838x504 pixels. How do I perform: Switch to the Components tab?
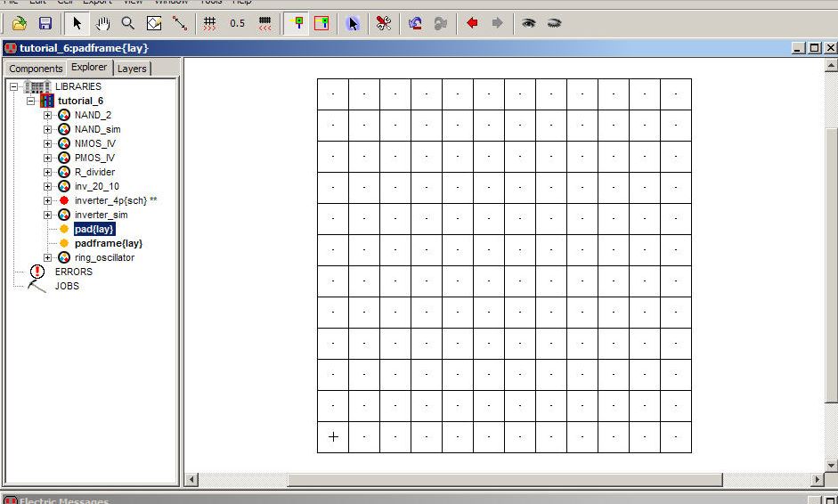(x=36, y=69)
